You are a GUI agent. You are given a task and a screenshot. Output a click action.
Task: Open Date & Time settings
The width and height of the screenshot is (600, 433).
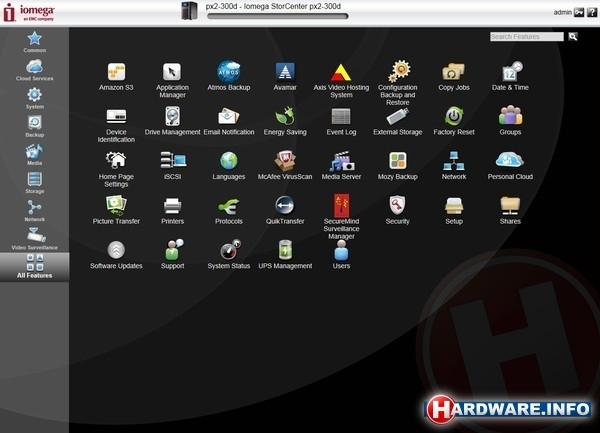[x=510, y=76]
